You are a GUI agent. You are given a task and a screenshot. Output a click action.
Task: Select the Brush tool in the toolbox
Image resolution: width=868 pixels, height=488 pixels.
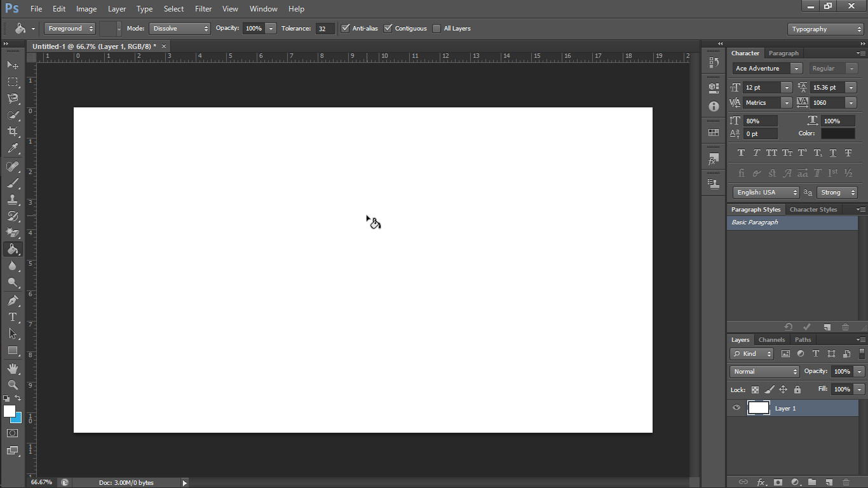[13, 183]
